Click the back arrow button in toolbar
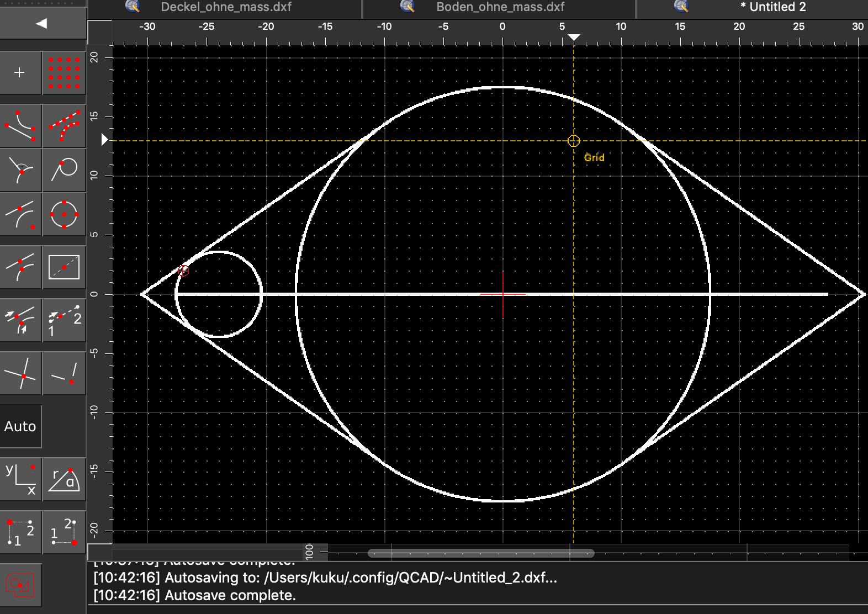Screen dimensions: 868x614 coord(42,23)
